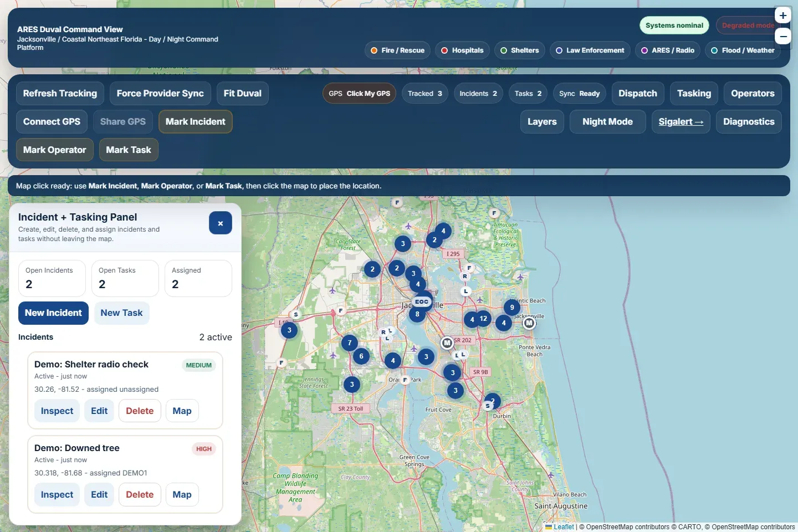The height and width of the screenshot is (532, 798).
Task: Open the Leaflet attribution link
Action: pyautogui.click(x=560, y=527)
